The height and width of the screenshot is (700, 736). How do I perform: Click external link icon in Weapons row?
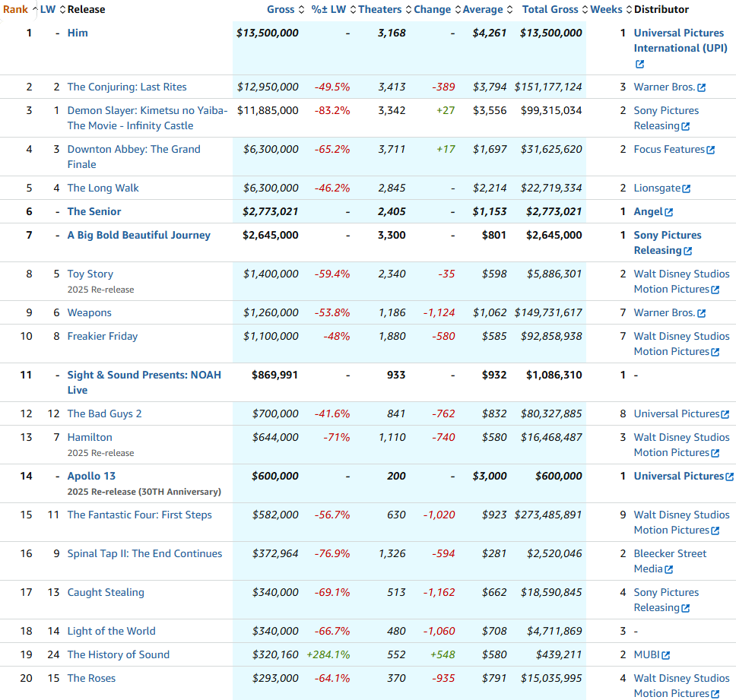[701, 313]
